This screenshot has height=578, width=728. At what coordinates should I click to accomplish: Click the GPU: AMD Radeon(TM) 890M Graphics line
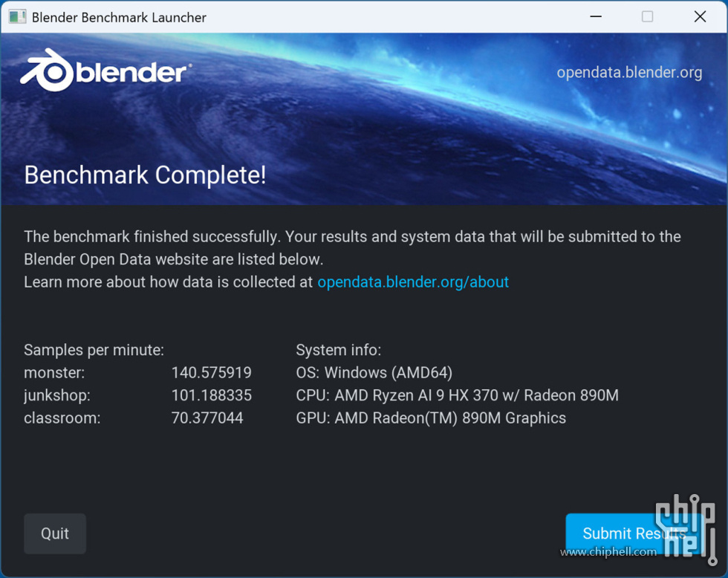(x=431, y=418)
